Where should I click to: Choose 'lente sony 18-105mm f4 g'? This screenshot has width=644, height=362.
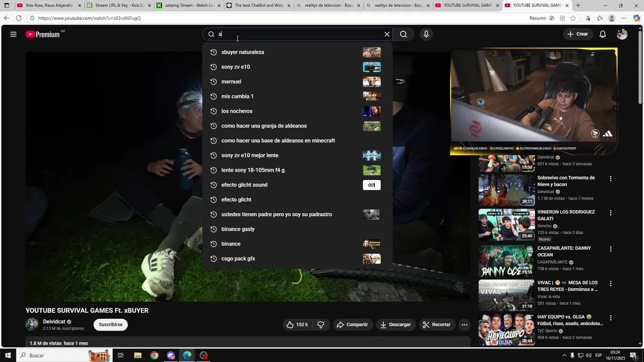[297, 170]
